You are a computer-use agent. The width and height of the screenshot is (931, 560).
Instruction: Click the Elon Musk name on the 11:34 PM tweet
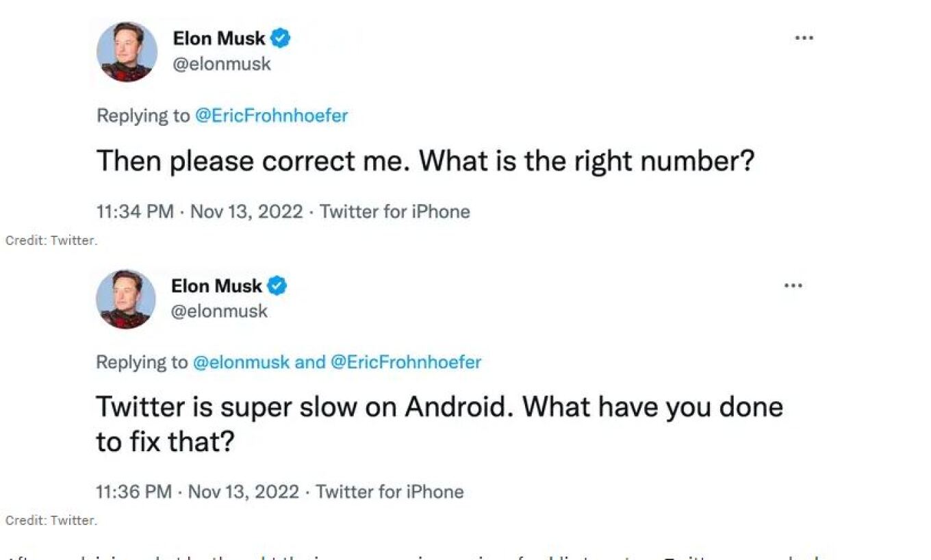pyautogui.click(x=219, y=39)
